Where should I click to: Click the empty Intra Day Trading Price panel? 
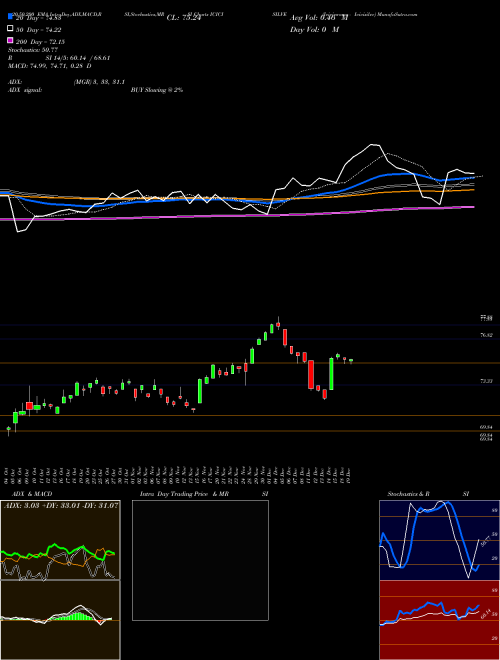pos(200,560)
